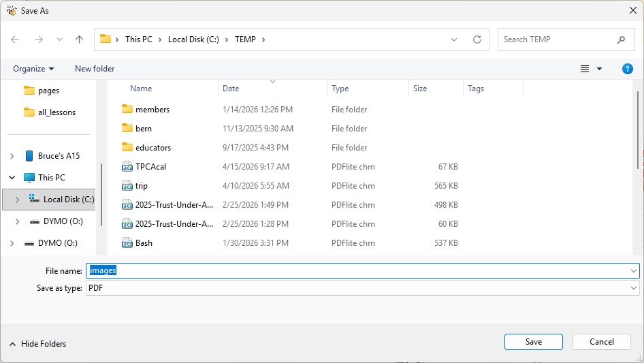Viewport: 644px width, 363px height.
Task: Open the members folder
Action: 152,110
